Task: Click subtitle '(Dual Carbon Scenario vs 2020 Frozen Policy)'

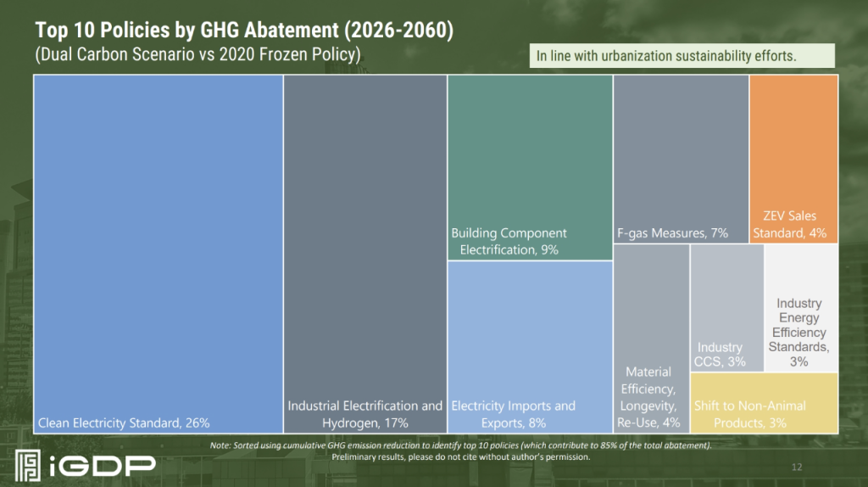Action: (198, 54)
